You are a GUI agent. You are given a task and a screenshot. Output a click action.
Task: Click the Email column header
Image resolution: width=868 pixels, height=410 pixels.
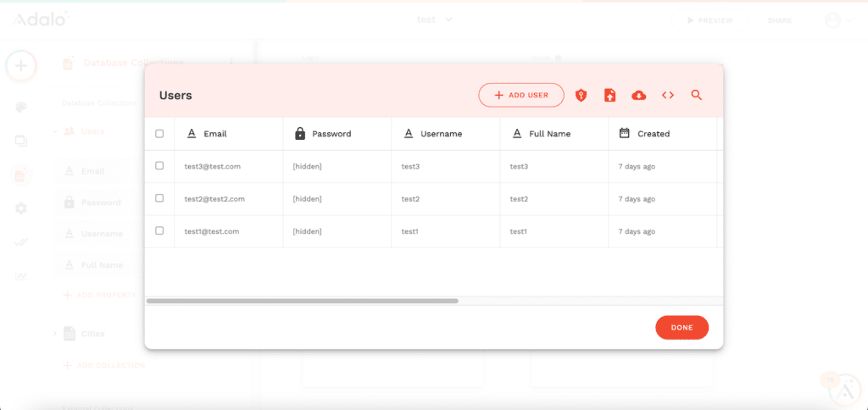[214, 134]
